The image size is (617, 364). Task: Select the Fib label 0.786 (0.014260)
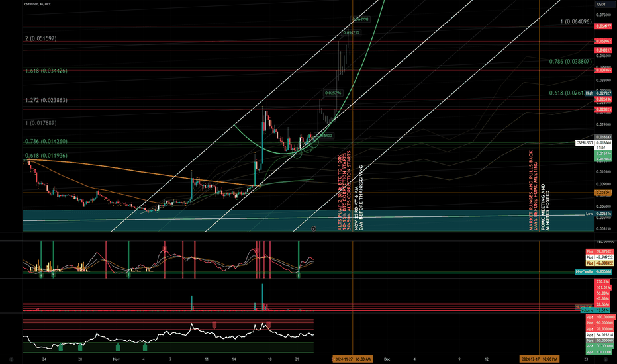tap(46, 141)
